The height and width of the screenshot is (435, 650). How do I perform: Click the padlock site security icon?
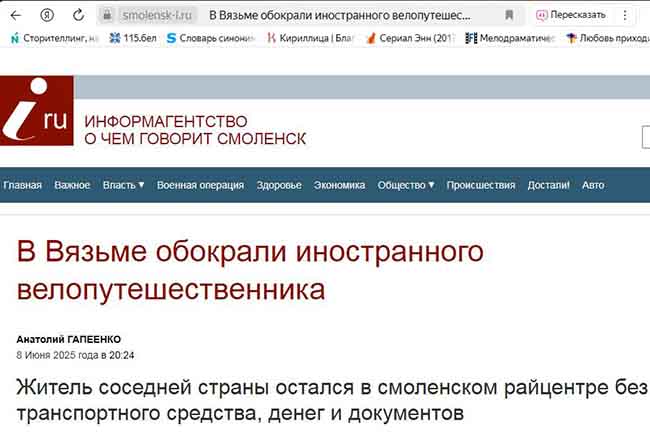click(108, 15)
